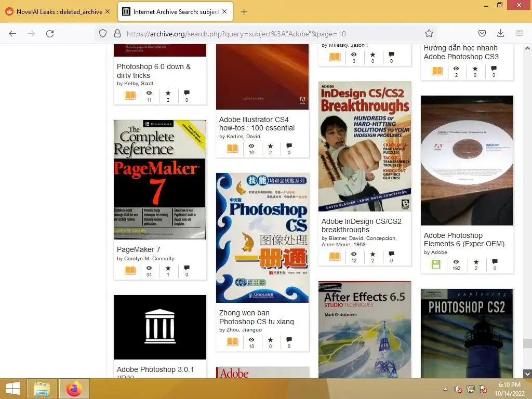Viewport: 532px width, 399px height.
Task: Click book icon under Zhong wen ban Photoshop
Action: pos(232,342)
